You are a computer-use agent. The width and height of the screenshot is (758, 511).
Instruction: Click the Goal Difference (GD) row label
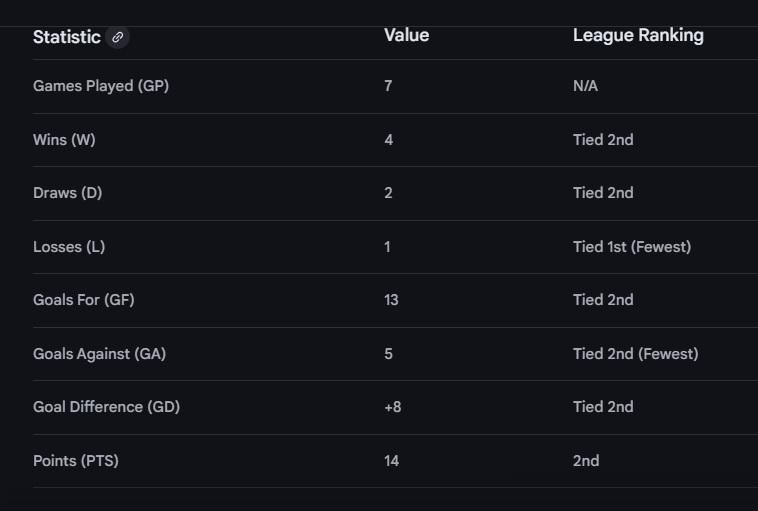106,407
